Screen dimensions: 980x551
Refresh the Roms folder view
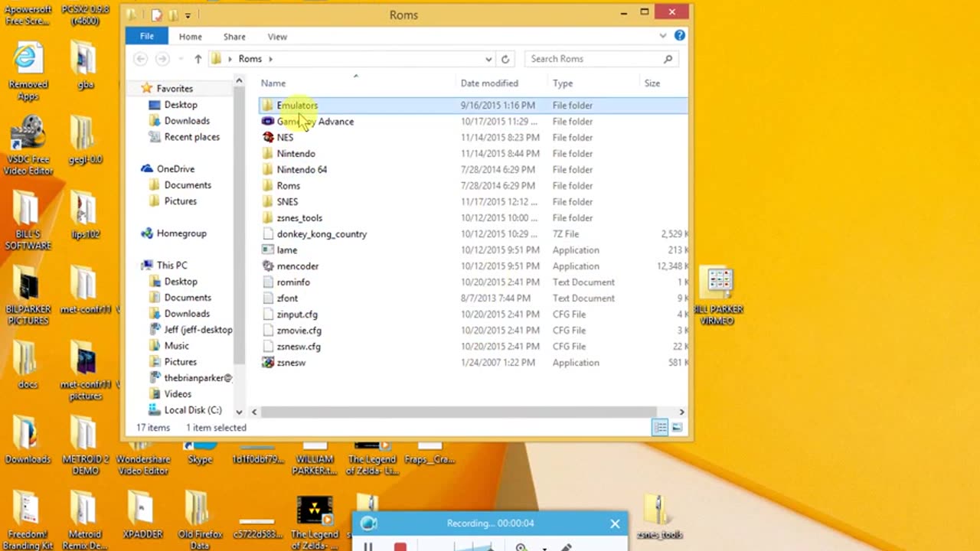pyautogui.click(x=505, y=59)
